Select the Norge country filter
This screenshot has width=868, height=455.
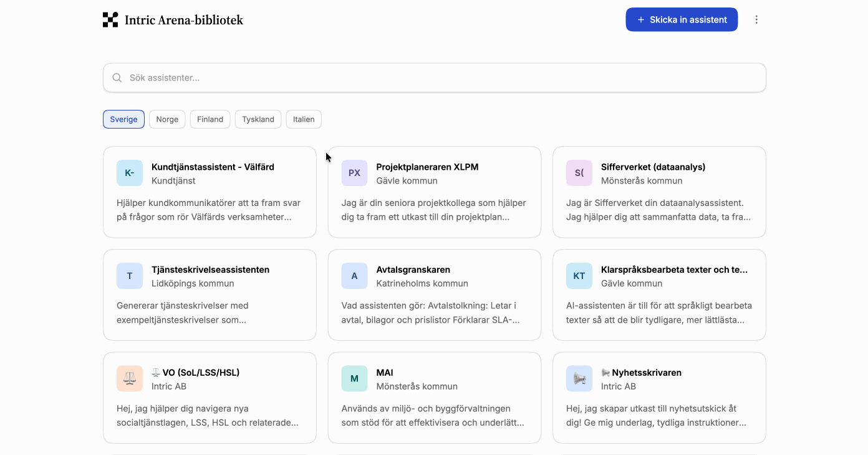(x=167, y=119)
